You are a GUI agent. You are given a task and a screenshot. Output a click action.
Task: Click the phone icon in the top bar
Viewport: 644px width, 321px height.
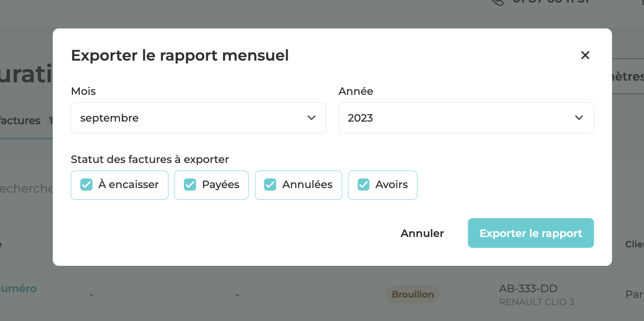point(497,2)
